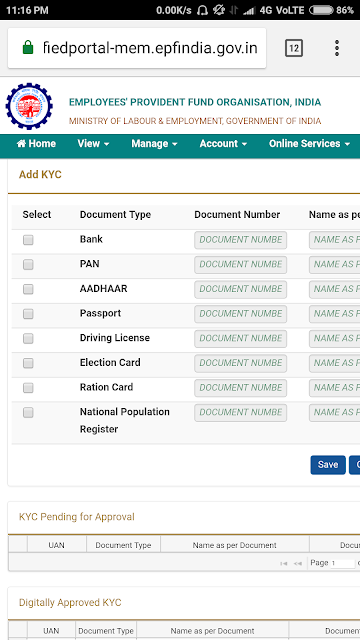Open the Online Services menu
Screen dimensions: 360x640
309,144
